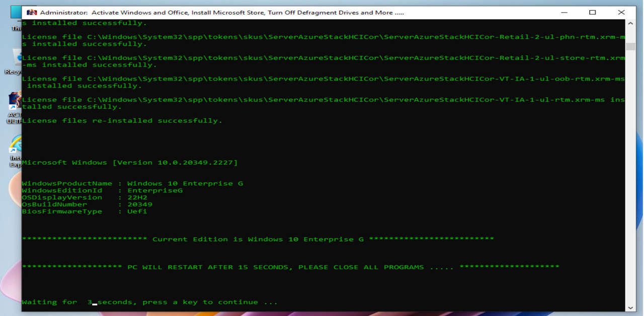Minimize the Administrator console window

point(564,12)
